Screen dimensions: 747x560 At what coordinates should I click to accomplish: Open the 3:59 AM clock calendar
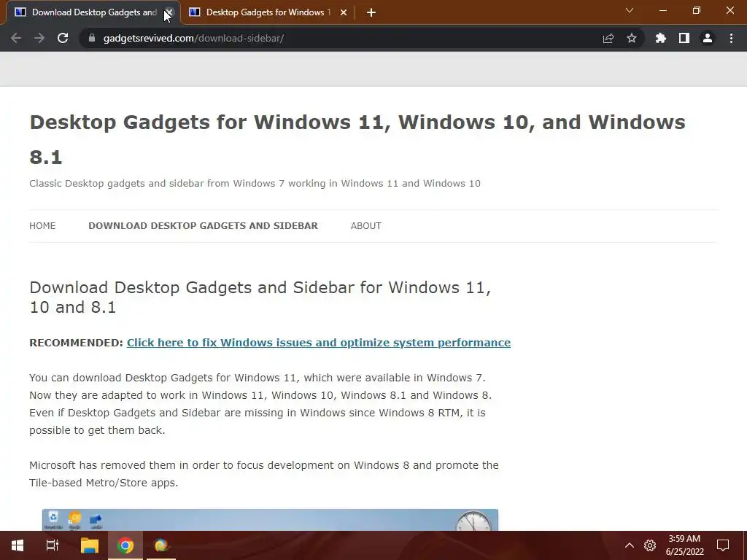(x=684, y=545)
